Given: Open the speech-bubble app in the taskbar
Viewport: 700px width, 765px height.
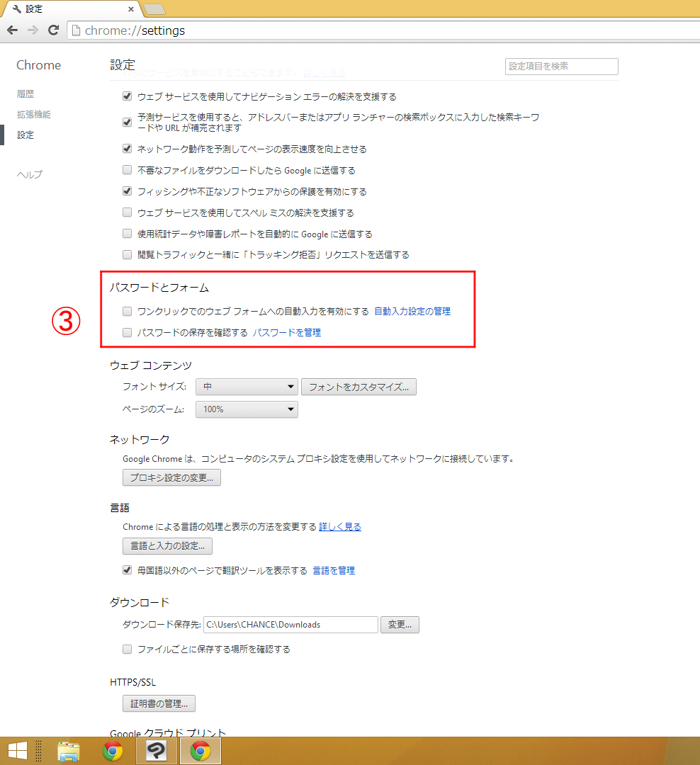Looking at the screenshot, I should tap(156, 751).
